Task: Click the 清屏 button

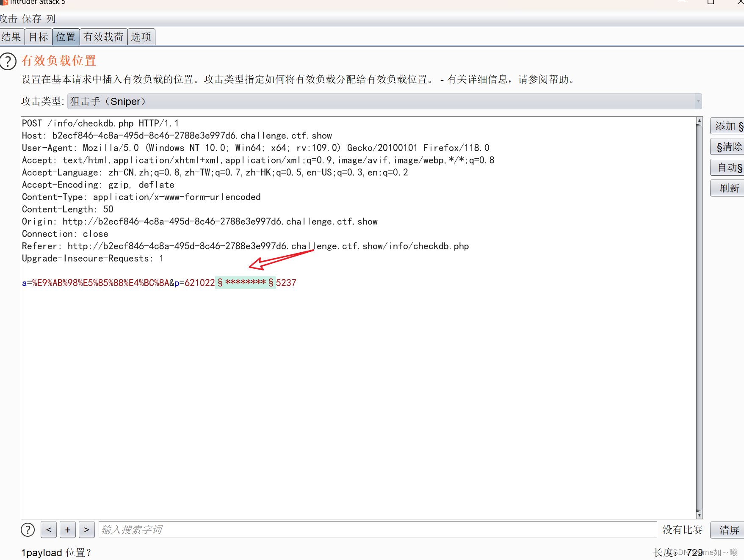Action: 727,530
